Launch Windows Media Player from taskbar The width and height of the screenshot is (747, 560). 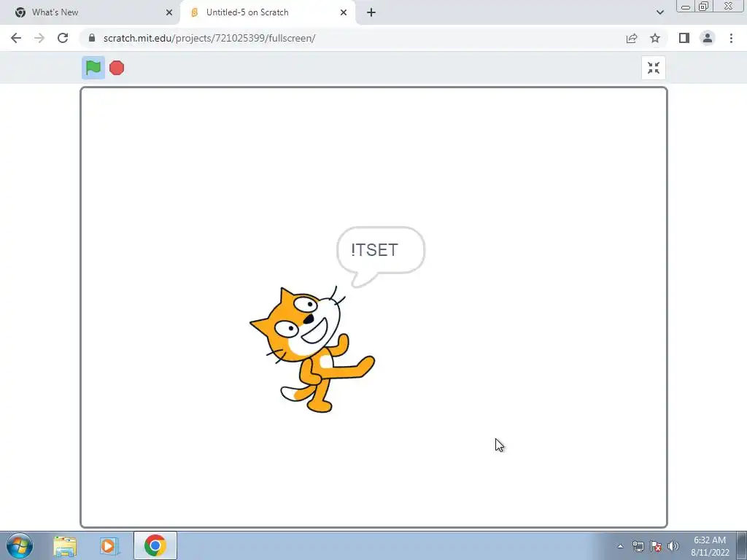[109, 546]
